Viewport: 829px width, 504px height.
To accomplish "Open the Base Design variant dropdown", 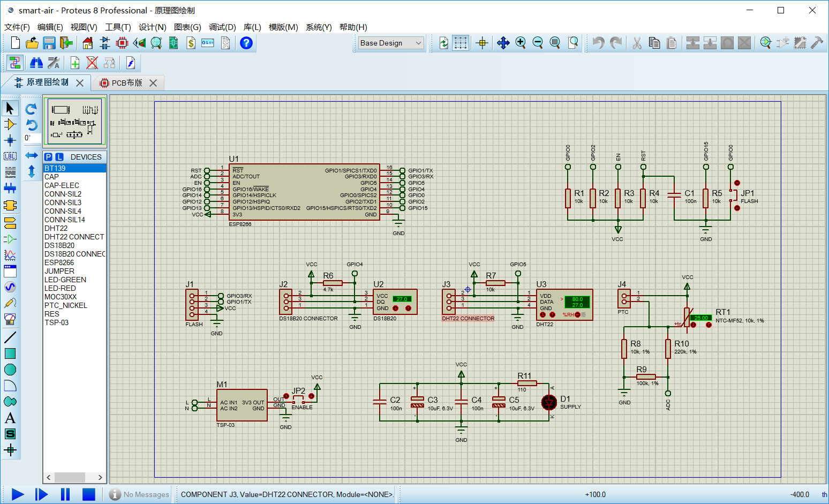I will click(391, 43).
